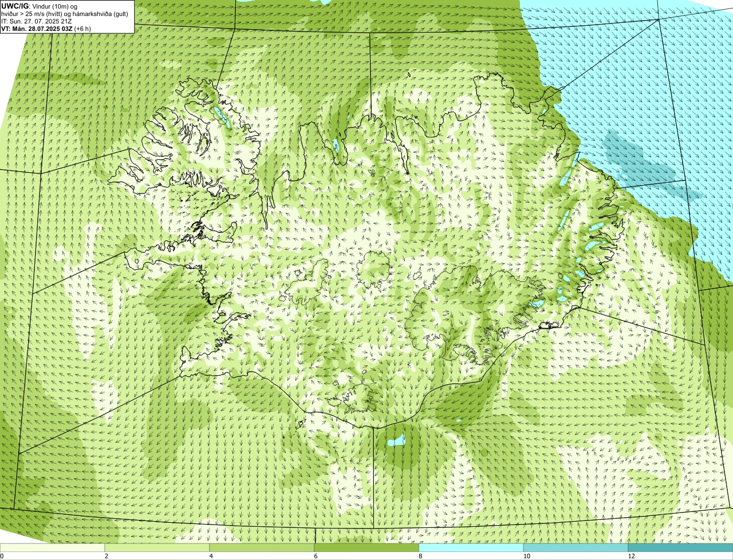Click the 'hviður > 25 m/s' legend description line
This screenshot has width=733, height=560.
(65, 13)
